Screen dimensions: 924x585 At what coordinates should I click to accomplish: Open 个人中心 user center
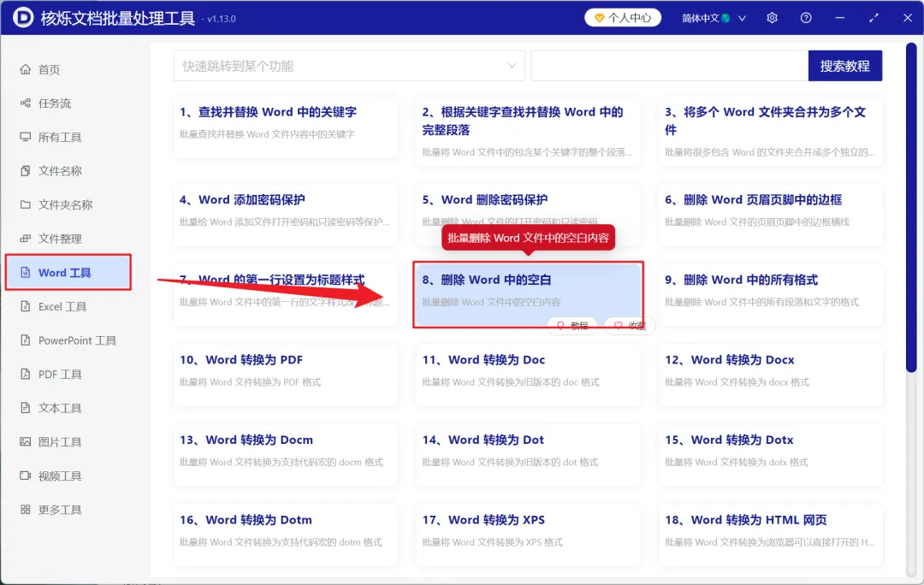(623, 18)
